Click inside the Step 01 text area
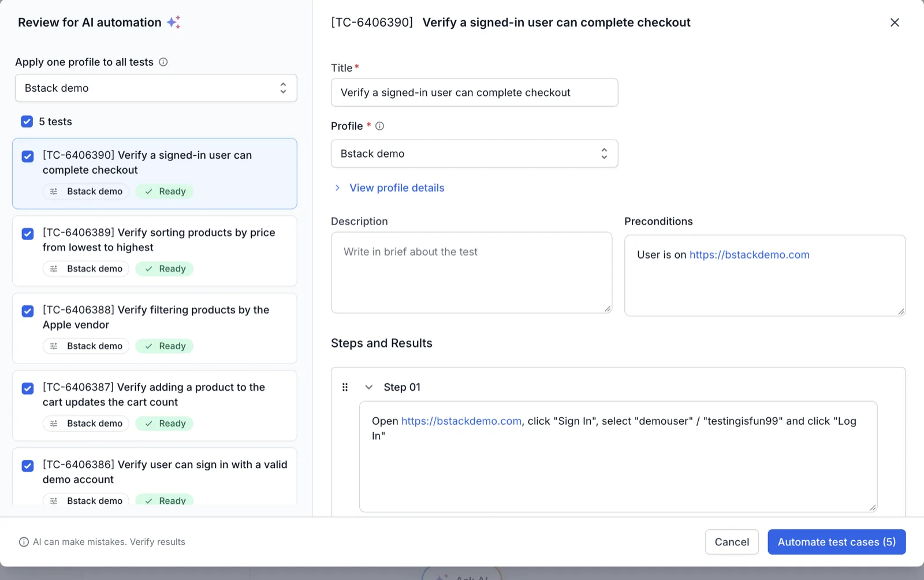Screen dimensions: 924x580 coord(618,456)
